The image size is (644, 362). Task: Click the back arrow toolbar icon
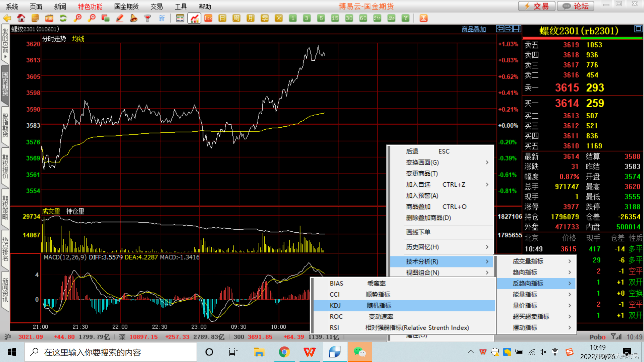click(x=7, y=18)
